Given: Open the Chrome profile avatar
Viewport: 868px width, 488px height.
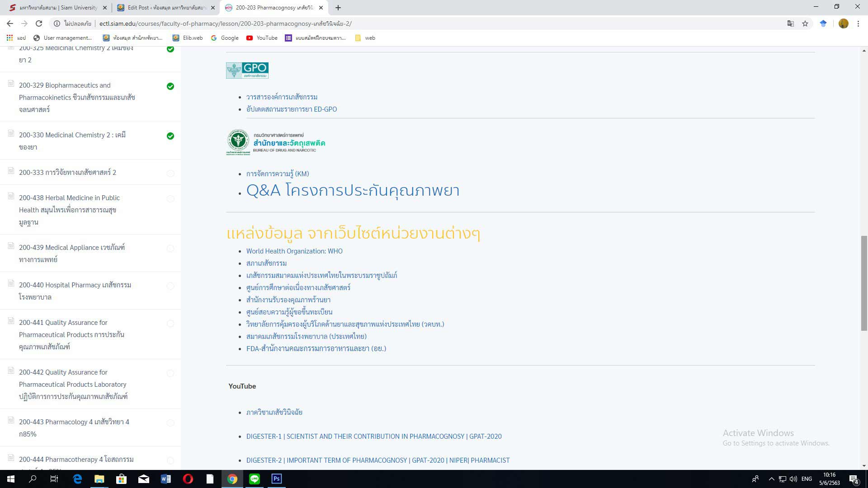Looking at the screenshot, I should pos(843,23).
